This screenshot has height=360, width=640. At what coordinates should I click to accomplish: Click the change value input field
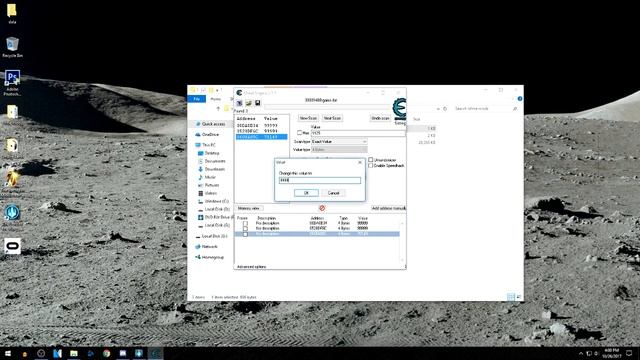pos(320,180)
